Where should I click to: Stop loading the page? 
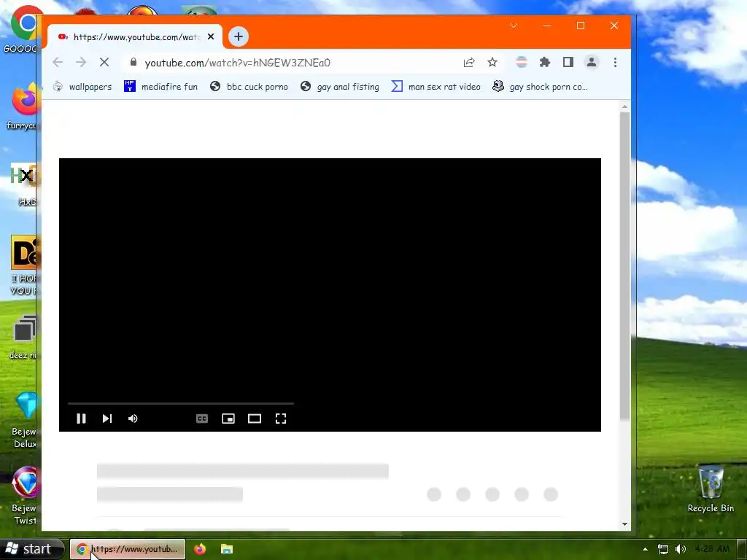[x=104, y=63]
